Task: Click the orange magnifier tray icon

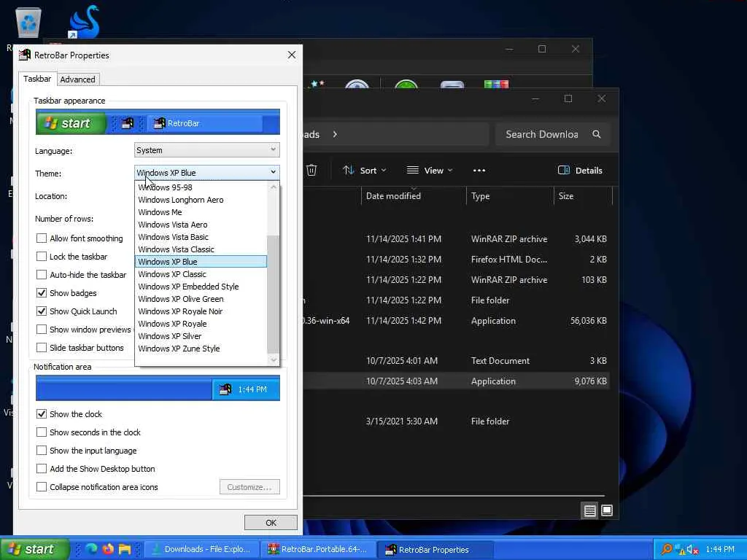Action: point(667,549)
